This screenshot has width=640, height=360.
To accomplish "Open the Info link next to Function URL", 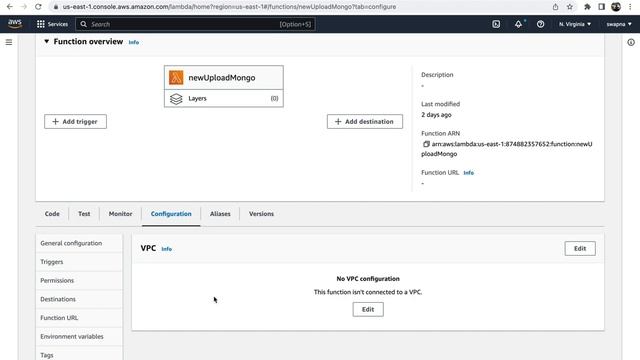I will [469, 173].
